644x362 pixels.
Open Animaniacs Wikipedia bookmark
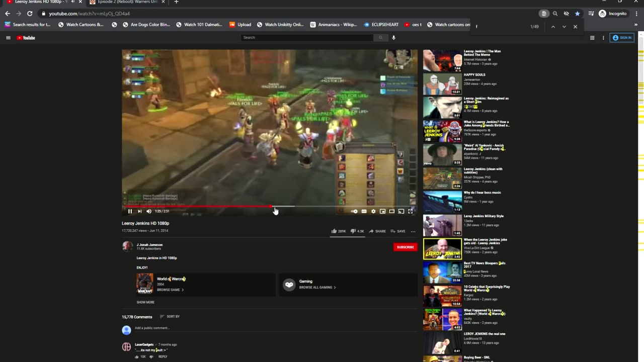click(334, 25)
